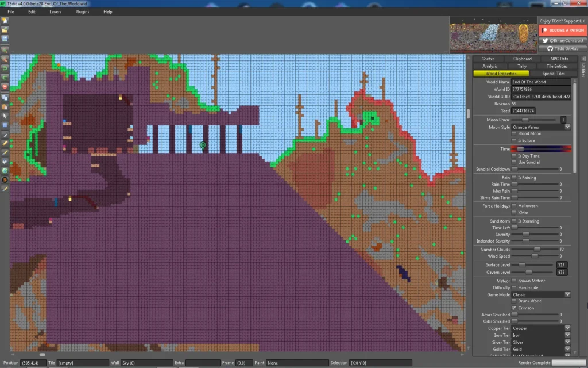Click the Save World disk icon
The height and width of the screenshot is (368, 588).
coord(5,39)
